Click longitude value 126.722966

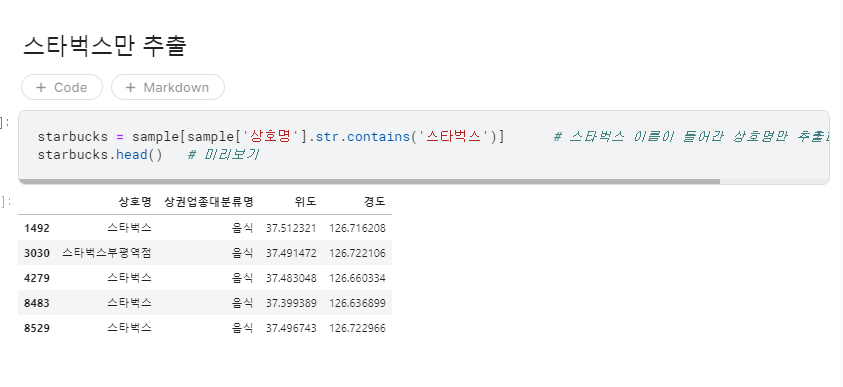(x=358, y=328)
